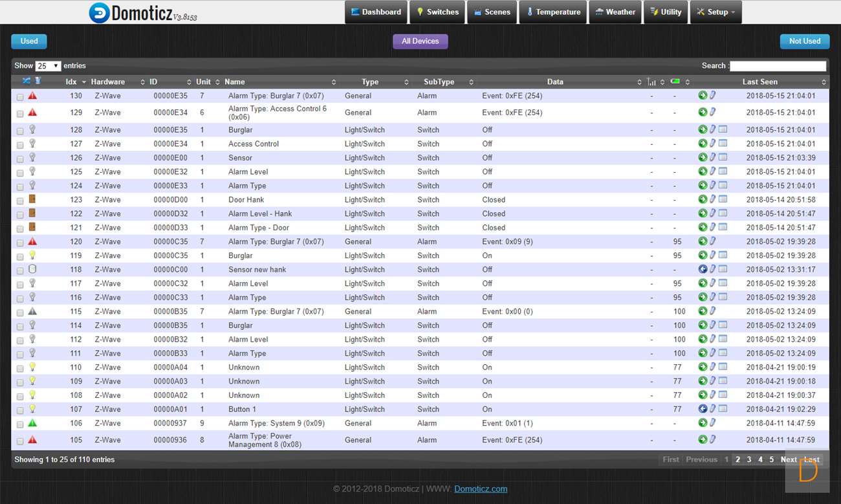Viewport: 841px width, 504px height.
Task: Open the Show entries count dropdown
Action: pyautogui.click(x=49, y=66)
